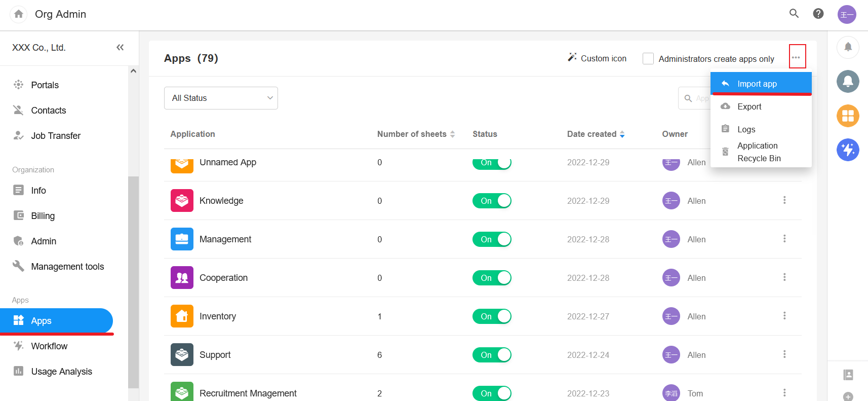Turn off the Knowledge app status toggle
Image resolution: width=868 pixels, height=401 pixels.
pyautogui.click(x=492, y=201)
